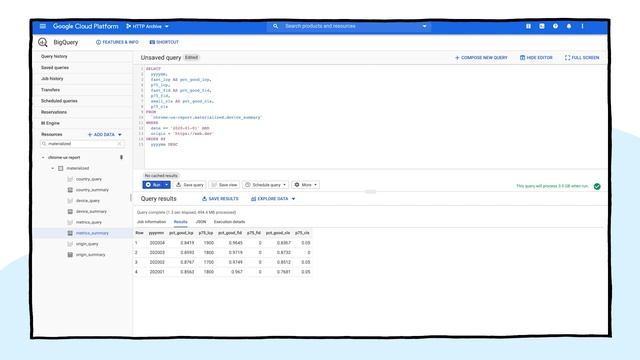Viewport: 640px width, 360px height.
Task: Click Save Results button
Action: click(x=220, y=199)
